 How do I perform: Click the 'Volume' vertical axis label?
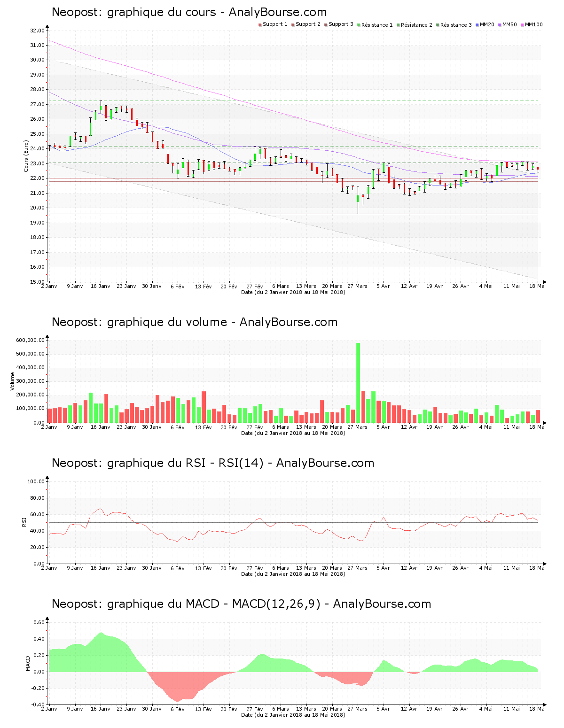pos(12,381)
